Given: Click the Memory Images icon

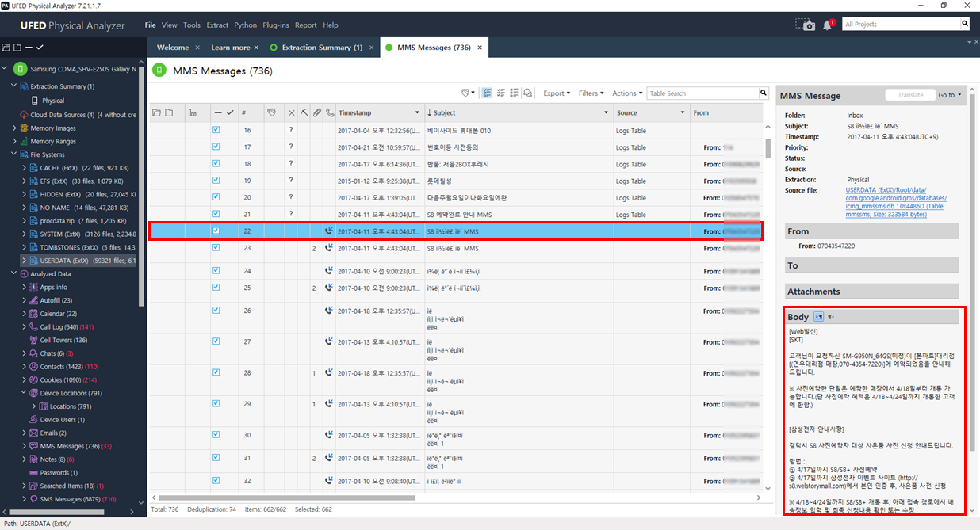Looking at the screenshot, I should (x=24, y=128).
